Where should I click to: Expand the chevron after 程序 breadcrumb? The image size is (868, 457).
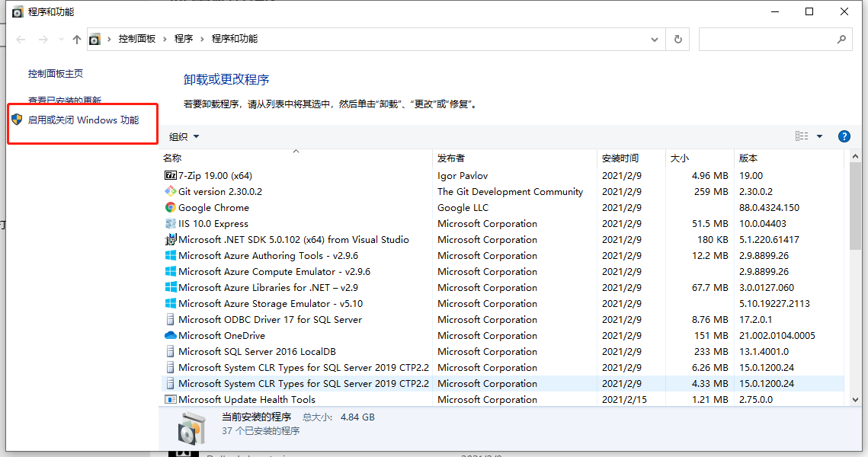202,39
